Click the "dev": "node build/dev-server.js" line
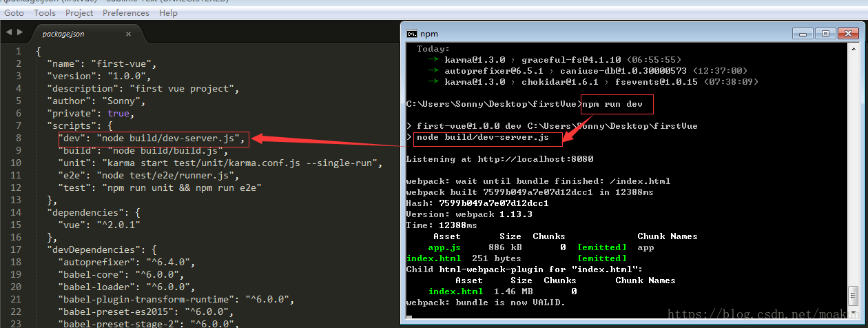868x328 pixels. point(152,138)
